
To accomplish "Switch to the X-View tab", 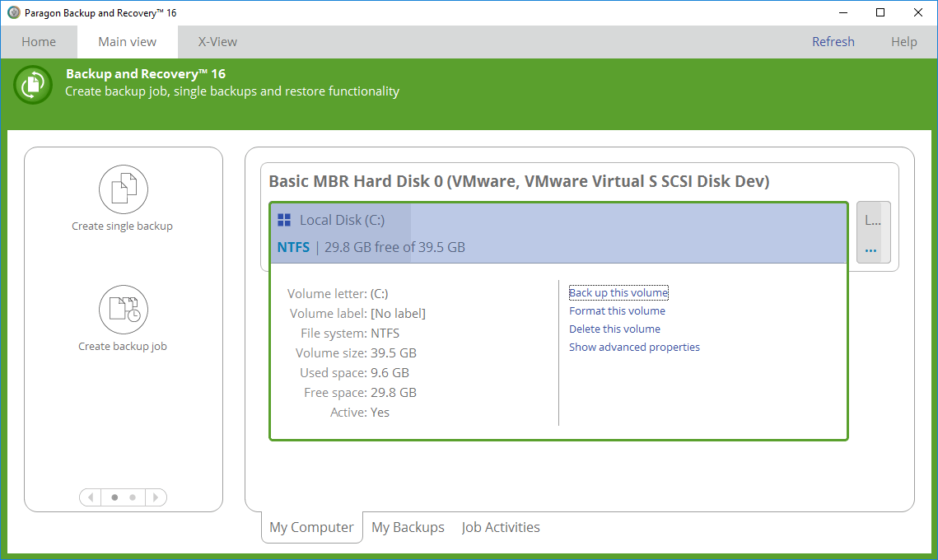I will (217, 42).
